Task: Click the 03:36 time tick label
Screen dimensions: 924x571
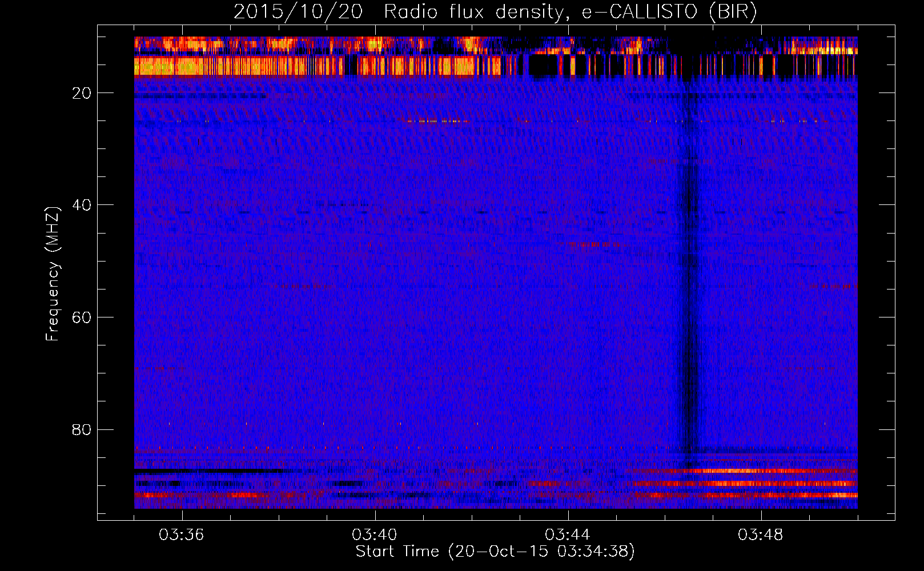Action: 182,535
